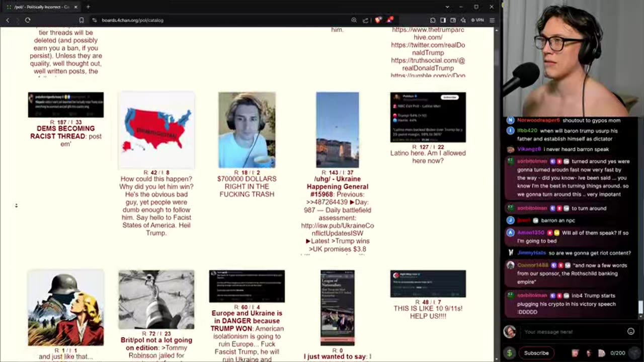The height and width of the screenshot is (362, 644).
Task: Bookmark this page with the bookmark icon
Action: pos(82,20)
